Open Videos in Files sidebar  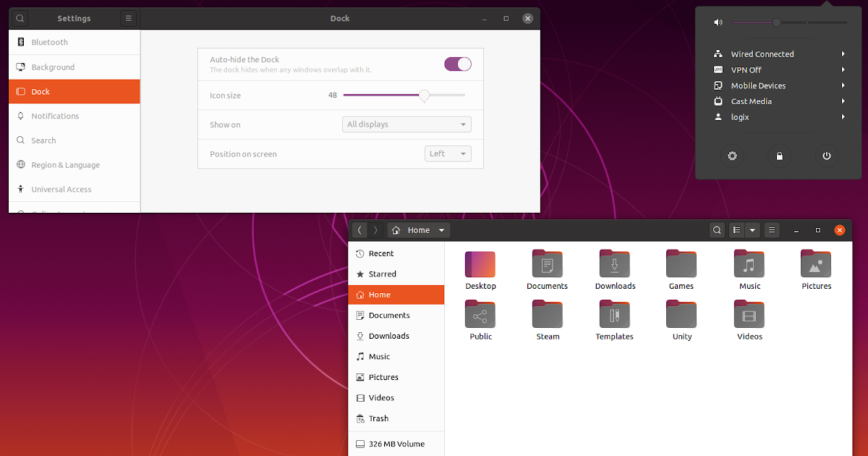(396, 398)
